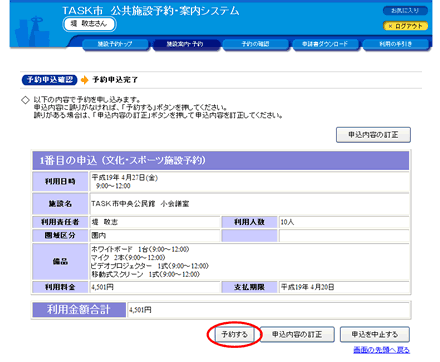Click the lower 申込内容の訂正 button

coord(297,334)
